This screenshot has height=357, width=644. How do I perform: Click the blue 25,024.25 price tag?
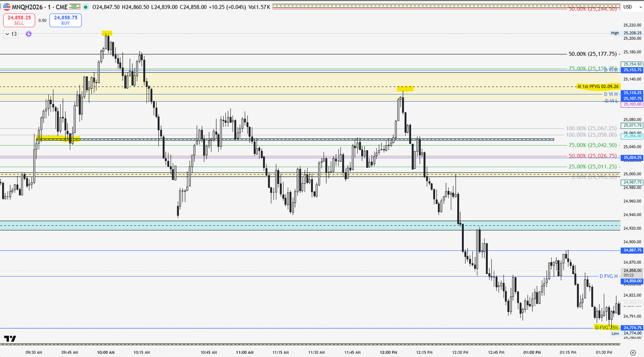(632, 157)
